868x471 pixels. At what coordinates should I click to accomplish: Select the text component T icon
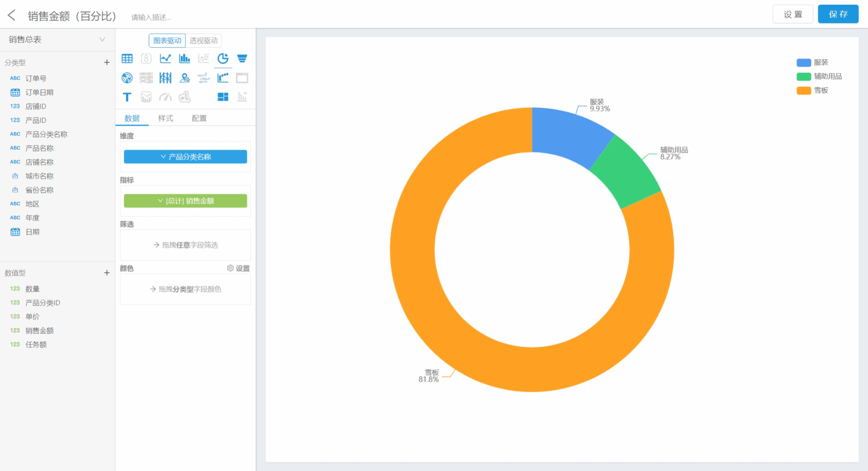click(x=127, y=97)
